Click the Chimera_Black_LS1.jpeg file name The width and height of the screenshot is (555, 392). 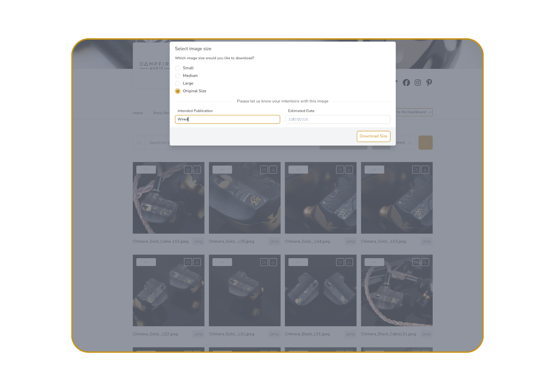tap(307, 334)
